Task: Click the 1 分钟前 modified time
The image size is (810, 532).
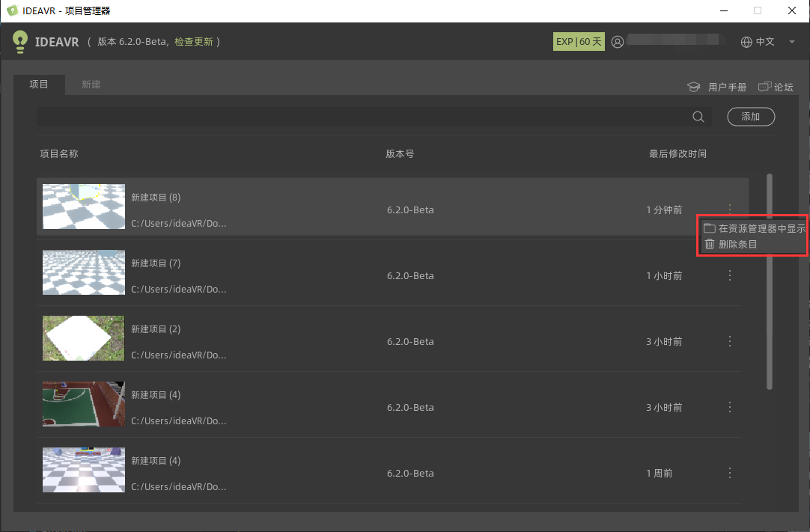Action: point(664,210)
